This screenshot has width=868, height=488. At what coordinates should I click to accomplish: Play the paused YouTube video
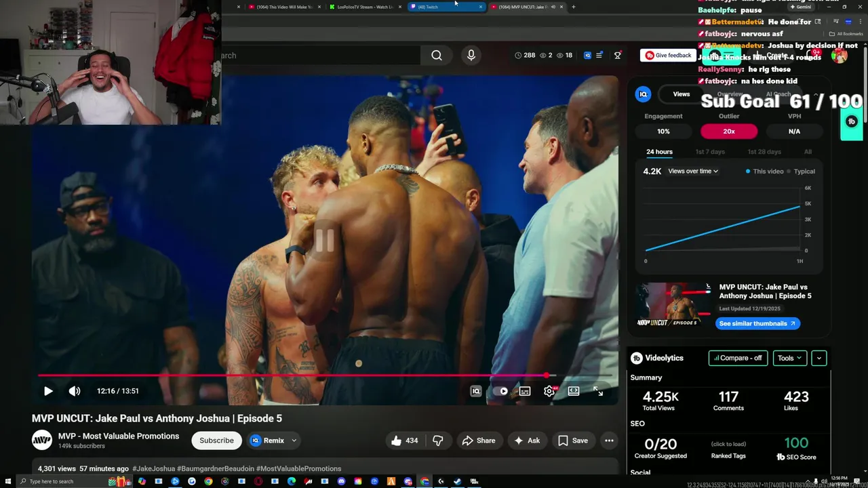tap(48, 391)
